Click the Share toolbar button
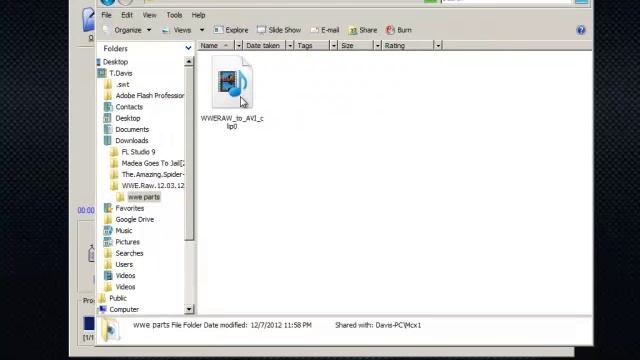The height and width of the screenshot is (360, 640). [x=363, y=30]
